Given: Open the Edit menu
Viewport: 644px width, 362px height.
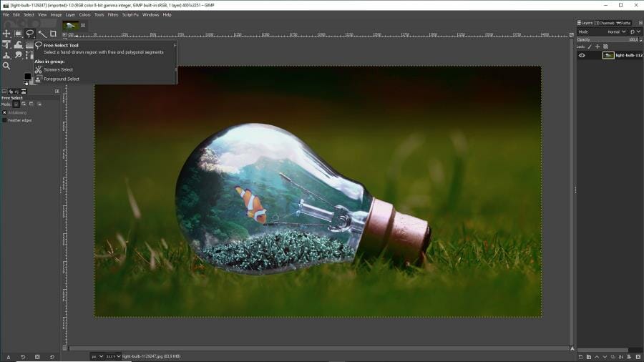Looking at the screenshot, I should point(16,15).
